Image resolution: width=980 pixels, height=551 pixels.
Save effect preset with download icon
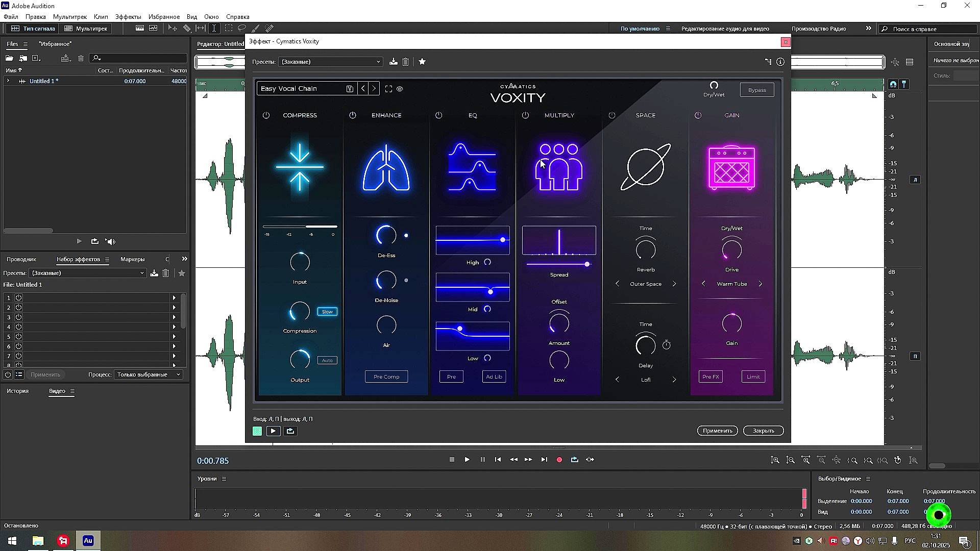(393, 62)
